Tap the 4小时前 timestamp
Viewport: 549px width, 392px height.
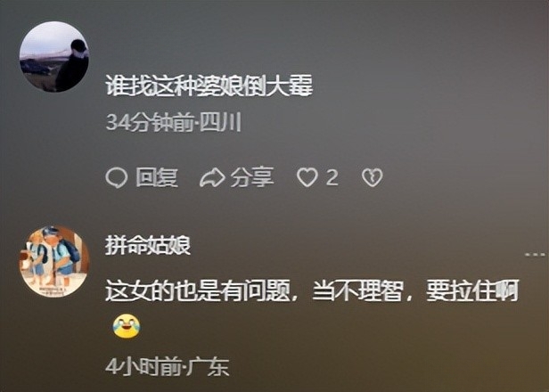(x=143, y=367)
